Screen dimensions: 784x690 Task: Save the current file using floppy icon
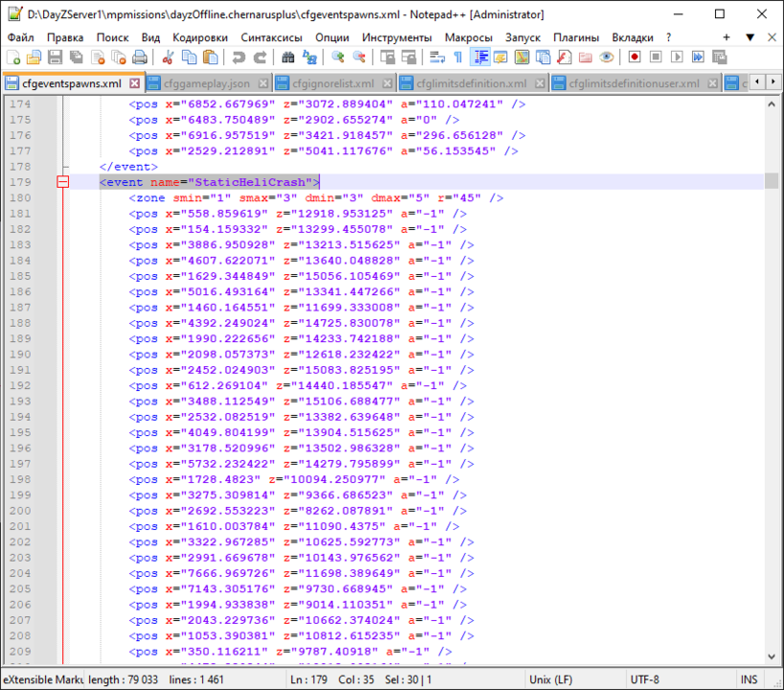click(55, 57)
